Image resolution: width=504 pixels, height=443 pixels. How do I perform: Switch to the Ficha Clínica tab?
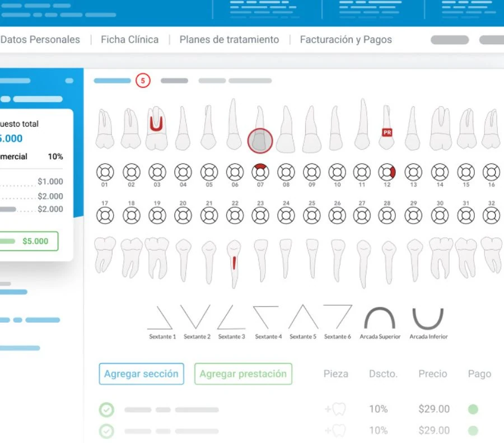pyautogui.click(x=129, y=40)
